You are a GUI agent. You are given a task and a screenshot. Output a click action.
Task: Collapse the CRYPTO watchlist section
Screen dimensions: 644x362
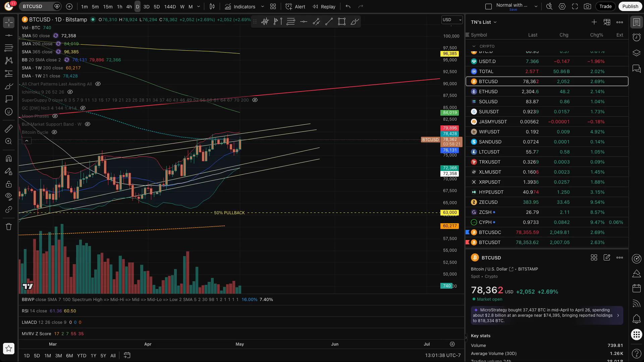pos(474,46)
